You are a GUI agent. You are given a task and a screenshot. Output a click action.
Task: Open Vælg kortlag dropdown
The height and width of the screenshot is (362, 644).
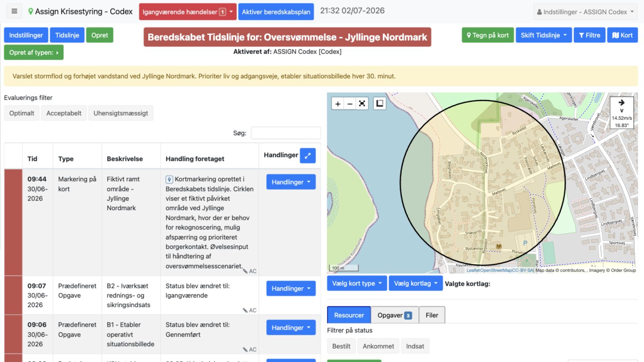coord(416,283)
